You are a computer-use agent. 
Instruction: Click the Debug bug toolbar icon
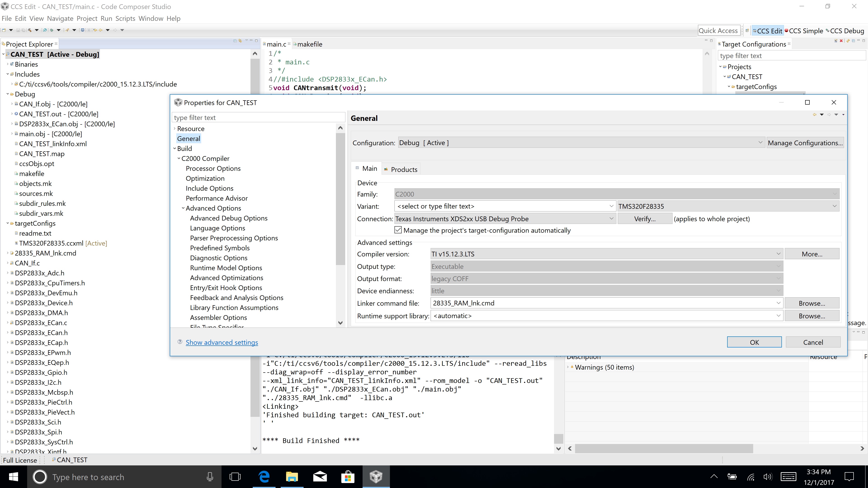tap(52, 30)
